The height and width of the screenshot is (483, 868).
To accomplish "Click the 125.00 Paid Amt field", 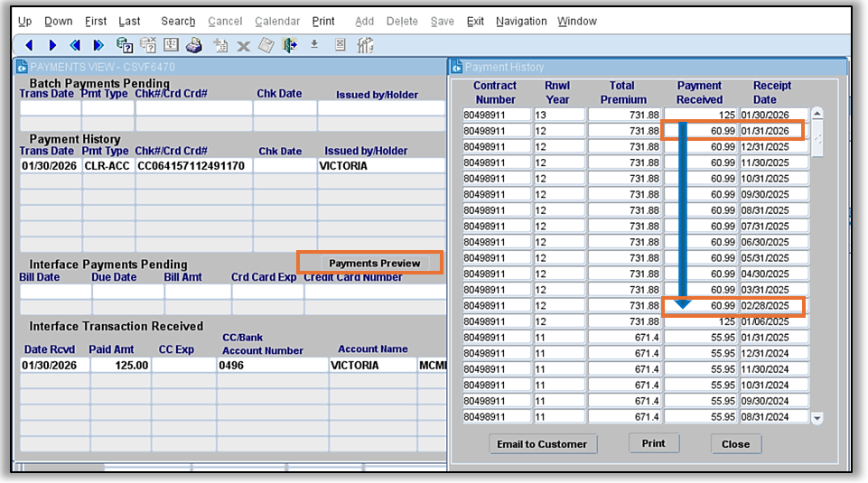I will pyautogui.click(x=119, y=366).
